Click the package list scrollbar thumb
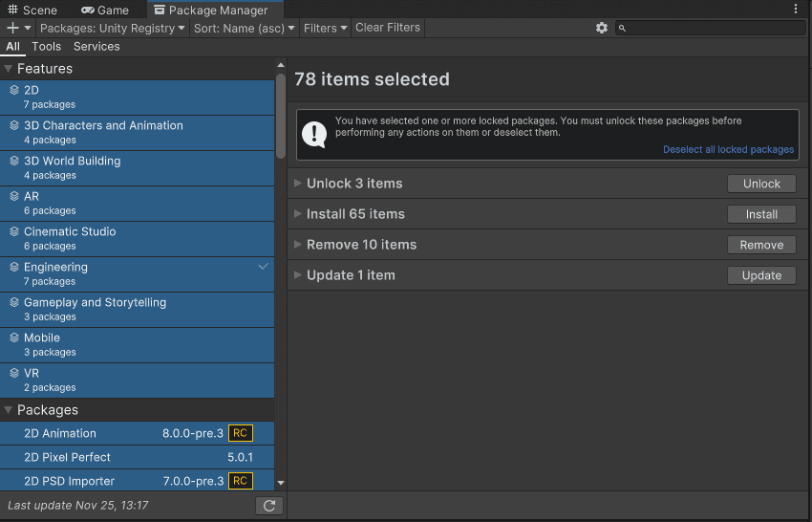The height and width of the screenshot is (522, 812). click(281, 116)
